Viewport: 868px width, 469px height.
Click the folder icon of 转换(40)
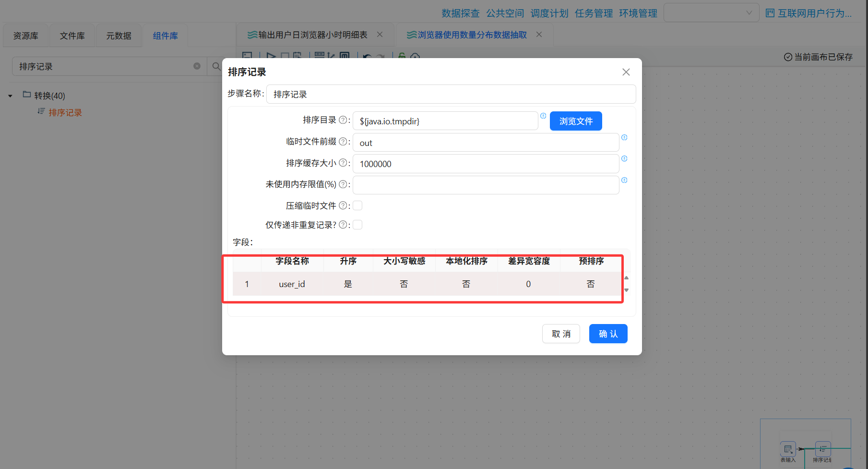[x=27, y=95]
